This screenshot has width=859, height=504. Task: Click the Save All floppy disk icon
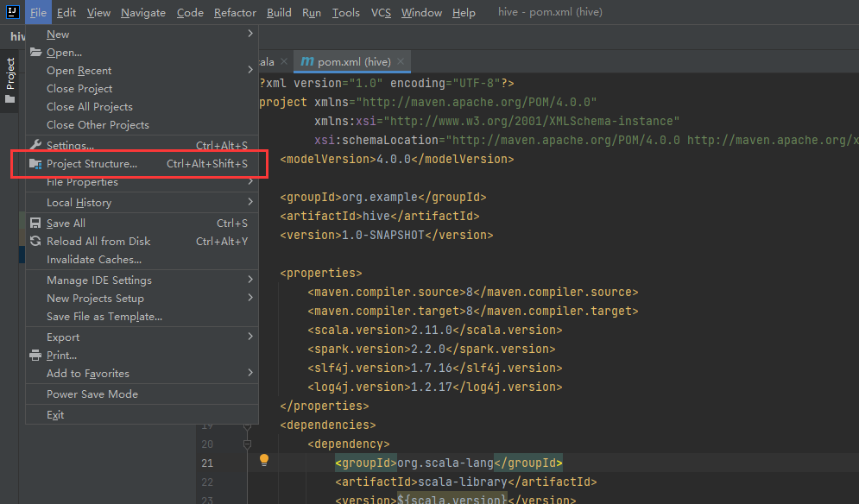[x=34, y=223]
